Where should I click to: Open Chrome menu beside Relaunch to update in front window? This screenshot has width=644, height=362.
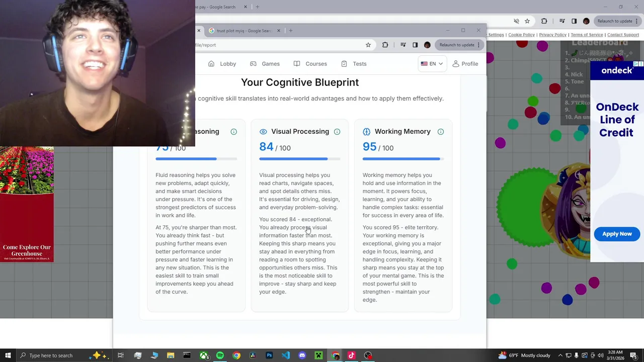pos(478,45)
